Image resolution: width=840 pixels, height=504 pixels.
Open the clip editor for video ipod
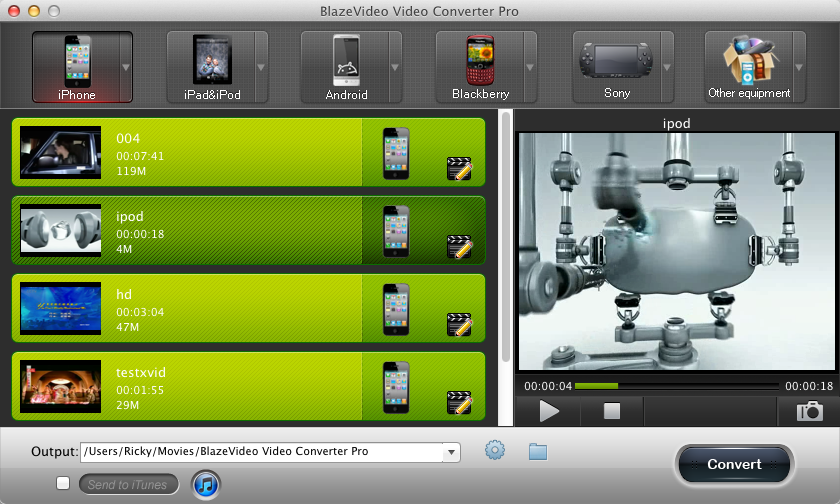459,247
